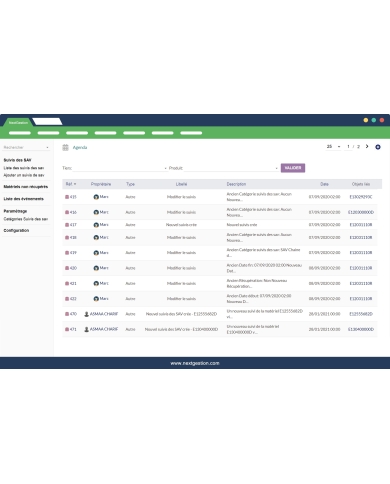The image size is (390, 484).
Task: Click the date cell of row 422
Action: pyautogui.click(x=324, y=299)
